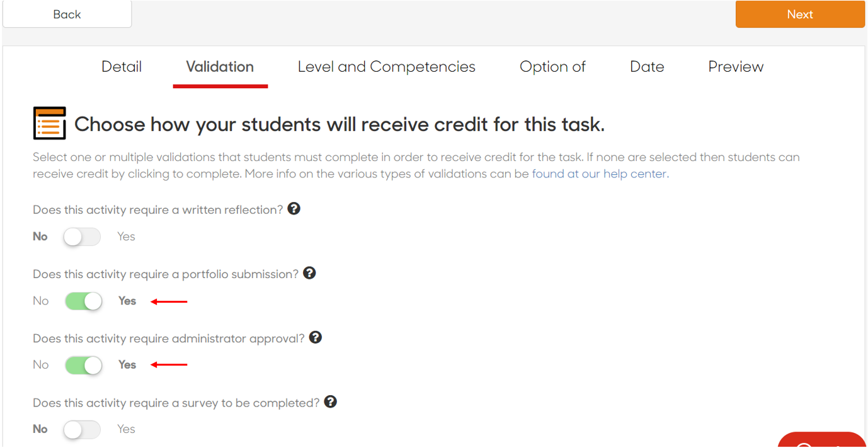Open help icon for written reflection question
The image size is (868, 448).
click(x=294, y=209)
